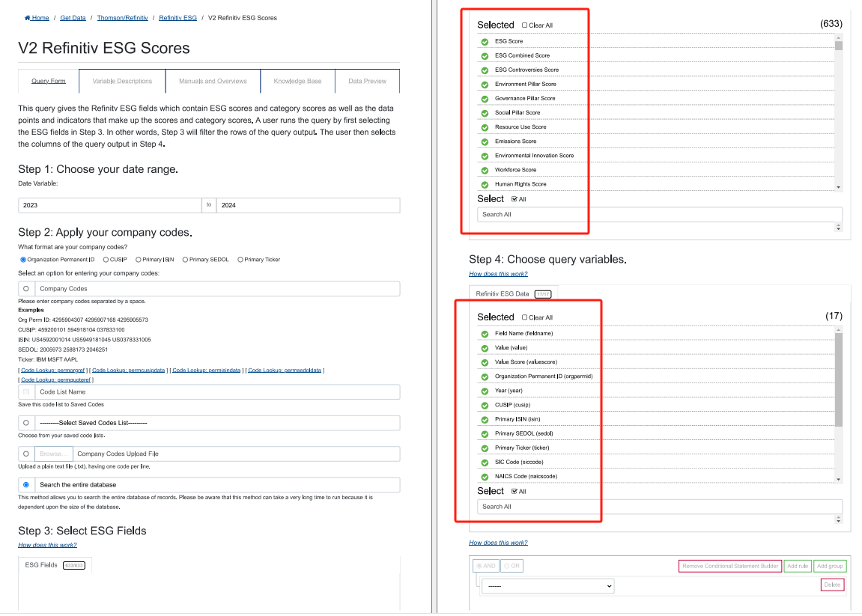This screenshot has width=862, height=616.
Task: Choose Primary SEDOL as the code format
Action: (185, 260)
